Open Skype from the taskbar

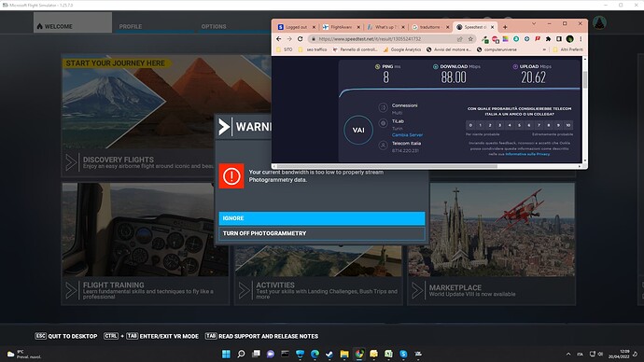[x=403, y=354]
